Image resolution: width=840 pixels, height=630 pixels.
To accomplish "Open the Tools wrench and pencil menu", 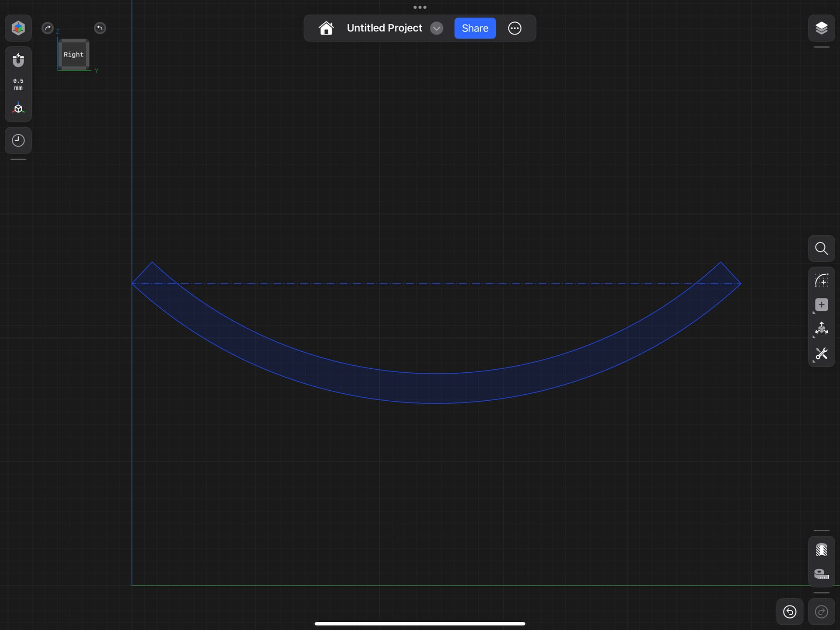I will click(x=821, y=353).
